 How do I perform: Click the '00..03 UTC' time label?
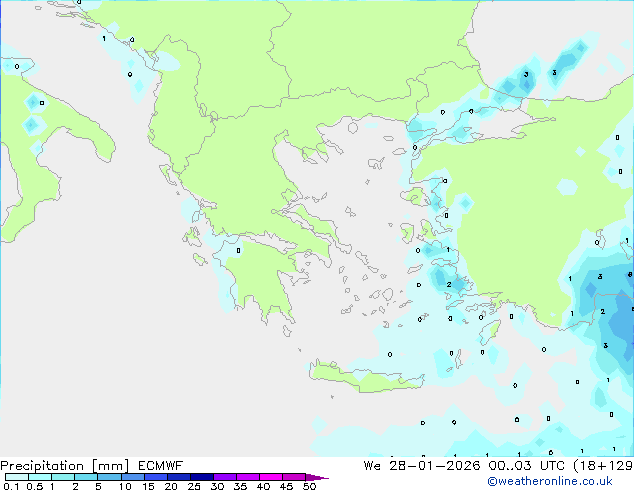526,466
